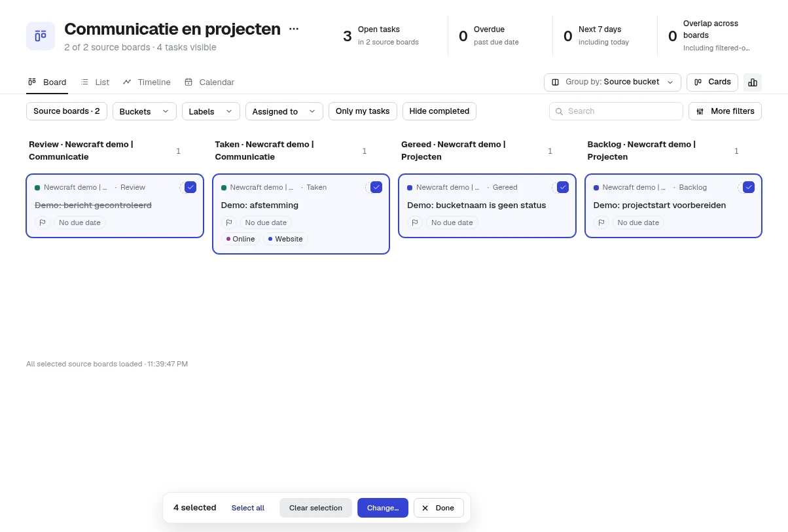Toggle Hide completed filter
This screenshot has width=788, height=532.
tap(439, 111)
